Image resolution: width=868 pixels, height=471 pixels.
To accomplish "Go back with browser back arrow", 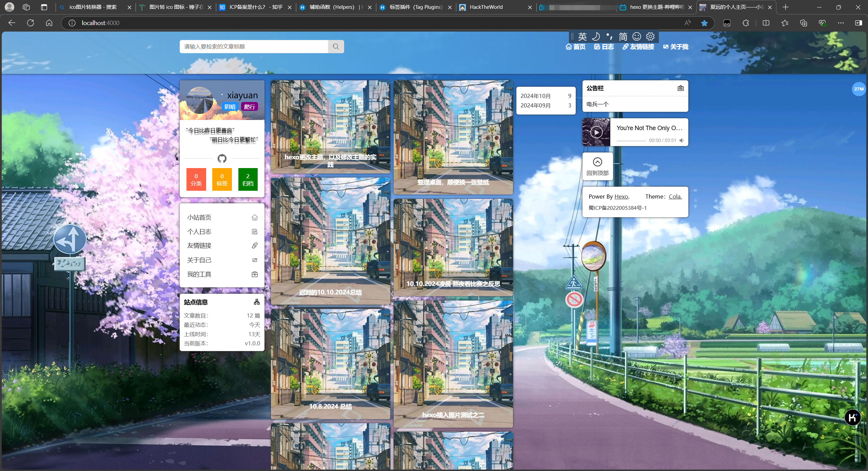I will click(x=12, y=23).
